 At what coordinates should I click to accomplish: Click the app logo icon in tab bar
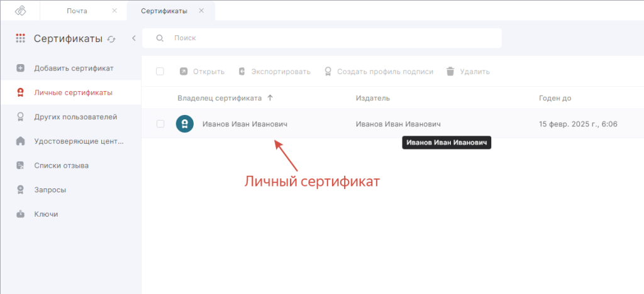point(21,11)
